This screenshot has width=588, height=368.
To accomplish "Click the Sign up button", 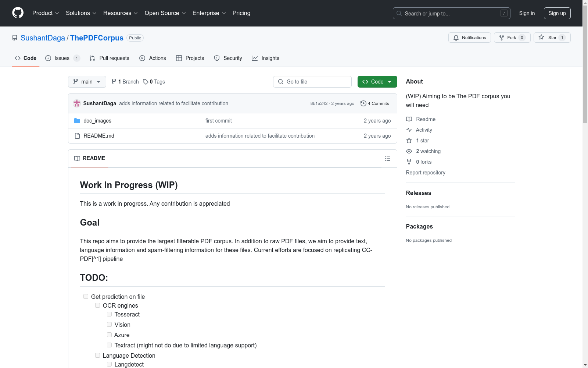I will [x=557, y=13].
